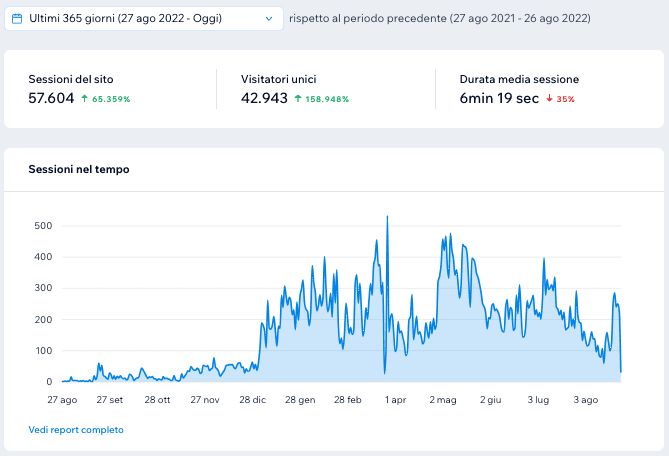Screen dimensions: 669x456
Task: Click the '1 apr' x-axis label
Action: [x=396, y=400]
